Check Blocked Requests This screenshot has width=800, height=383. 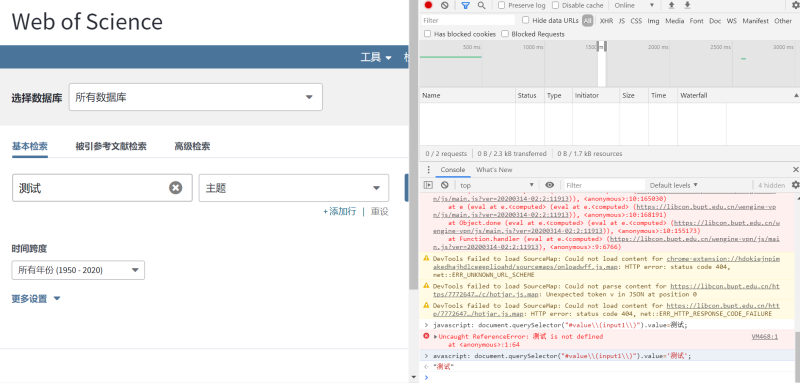[x=505, y=34]
